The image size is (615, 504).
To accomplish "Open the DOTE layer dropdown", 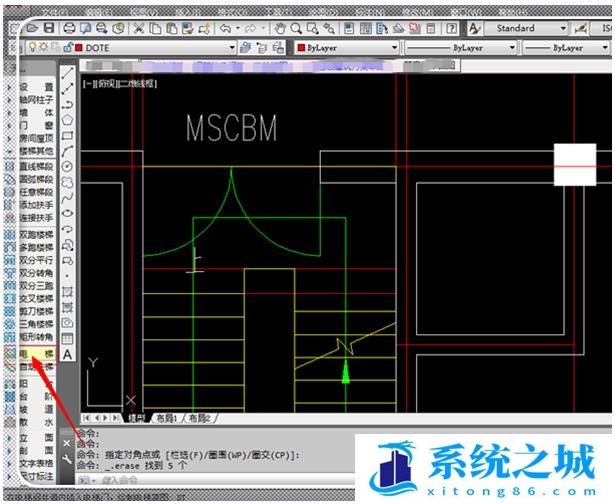I will click(232, 47).
